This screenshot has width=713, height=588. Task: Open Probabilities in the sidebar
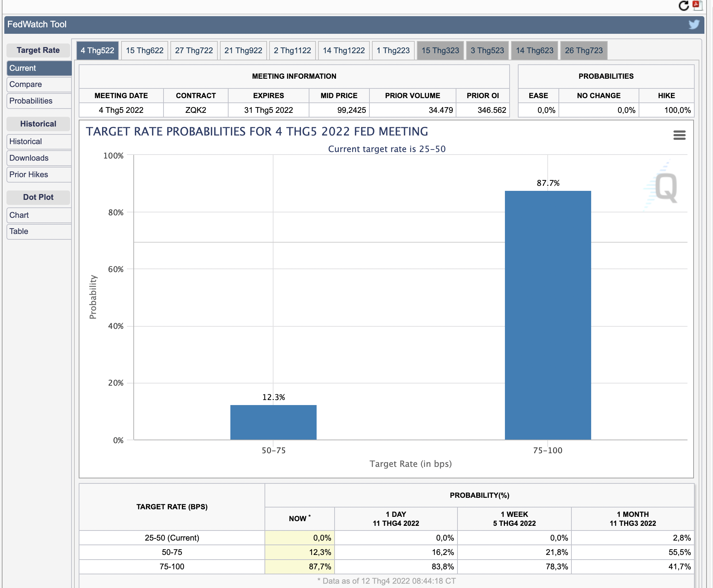(x=39, y=101)
